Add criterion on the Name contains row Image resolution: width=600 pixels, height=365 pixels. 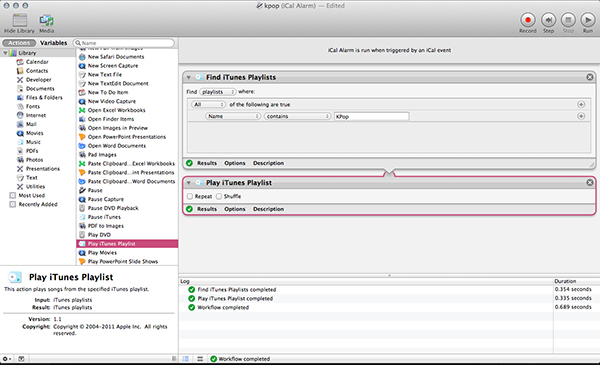(x=581, y=116)
